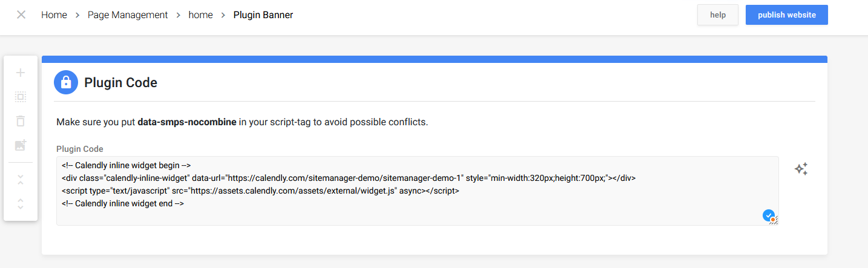Click the trash can delete icon
Screen dimensions: 868x268
click(21, 121)
